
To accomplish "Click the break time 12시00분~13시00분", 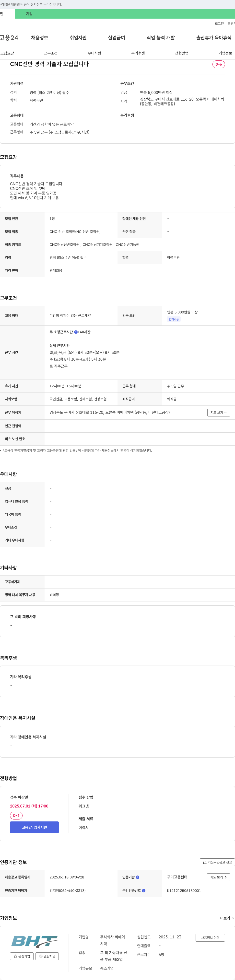I will pyautogui.click(x=65, y=386).
